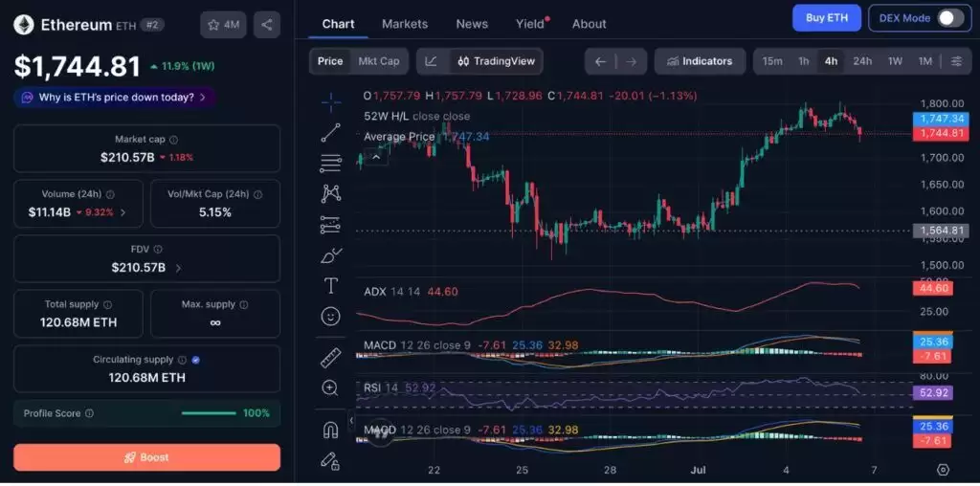Image resolution: width=980 pixels, height=486 pixels.
Task: Click the 5.15% Vol/Mkt Cap value
Action: click(215, 212)
